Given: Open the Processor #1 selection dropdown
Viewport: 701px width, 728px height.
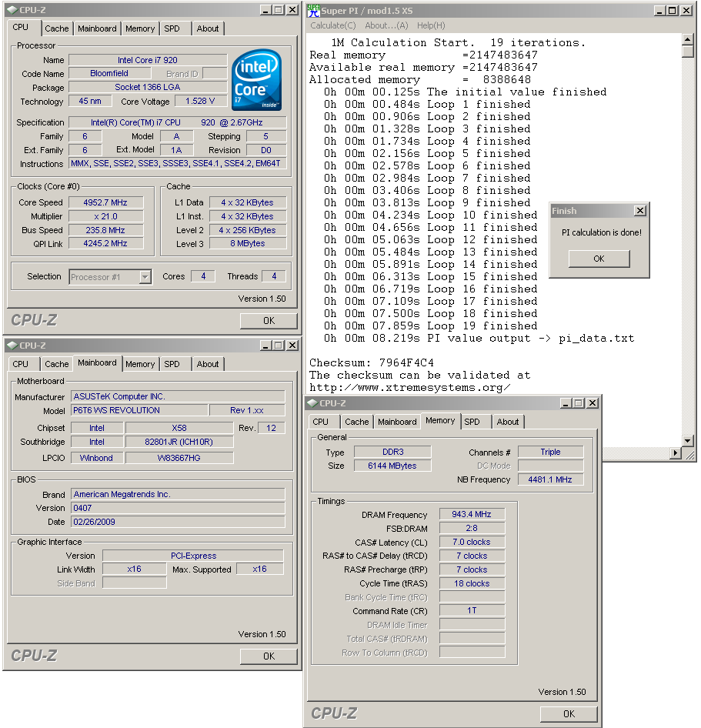Looking at the screenshot, I should [145, 277].
